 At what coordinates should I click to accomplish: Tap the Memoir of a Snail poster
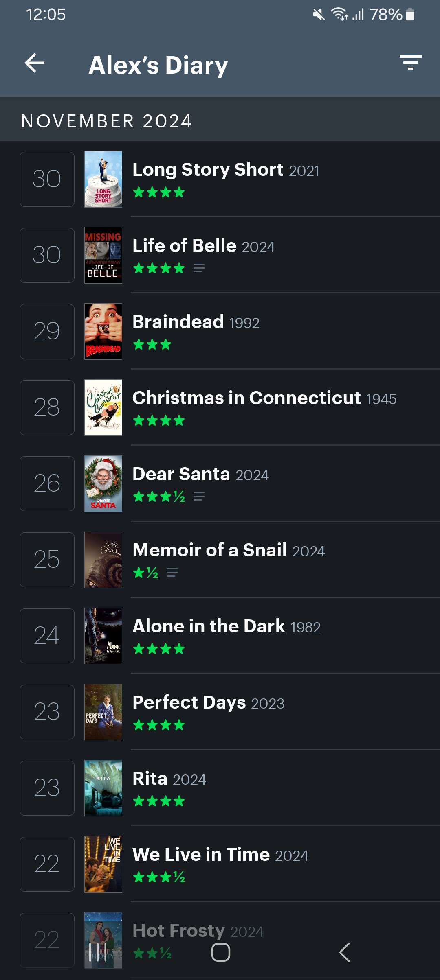103,560
